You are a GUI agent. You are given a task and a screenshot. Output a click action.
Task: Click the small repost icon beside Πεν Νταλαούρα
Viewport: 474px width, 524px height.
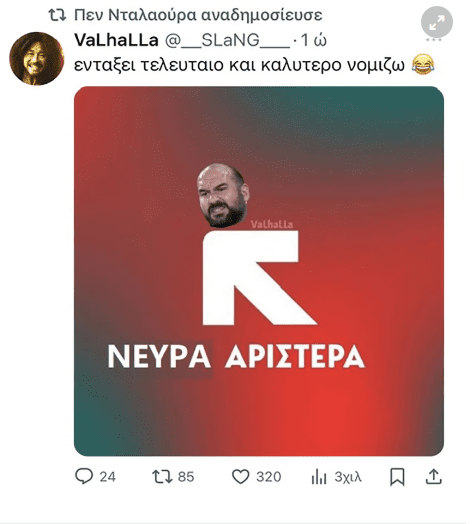pos(57,15)
